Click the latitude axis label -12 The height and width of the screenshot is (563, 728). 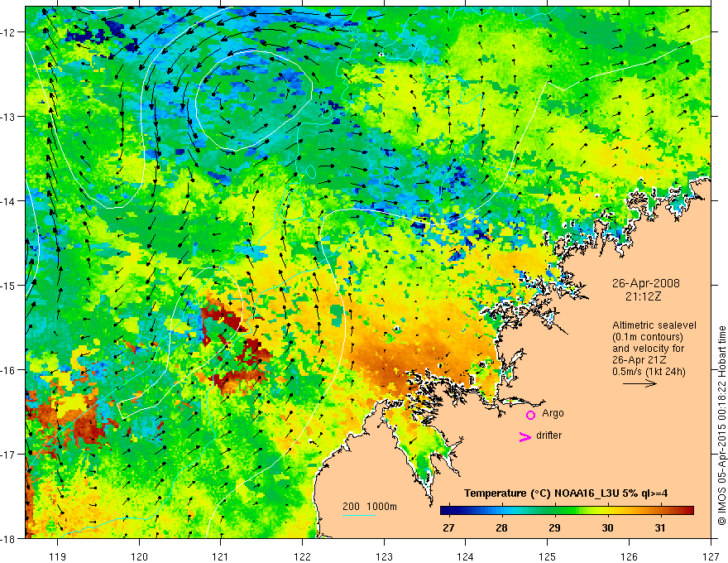(8, 32)
